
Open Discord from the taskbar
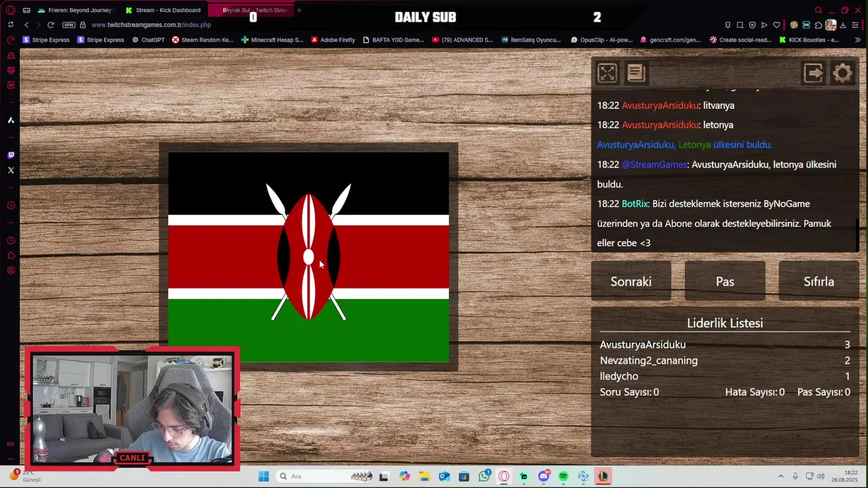(543, 476)
